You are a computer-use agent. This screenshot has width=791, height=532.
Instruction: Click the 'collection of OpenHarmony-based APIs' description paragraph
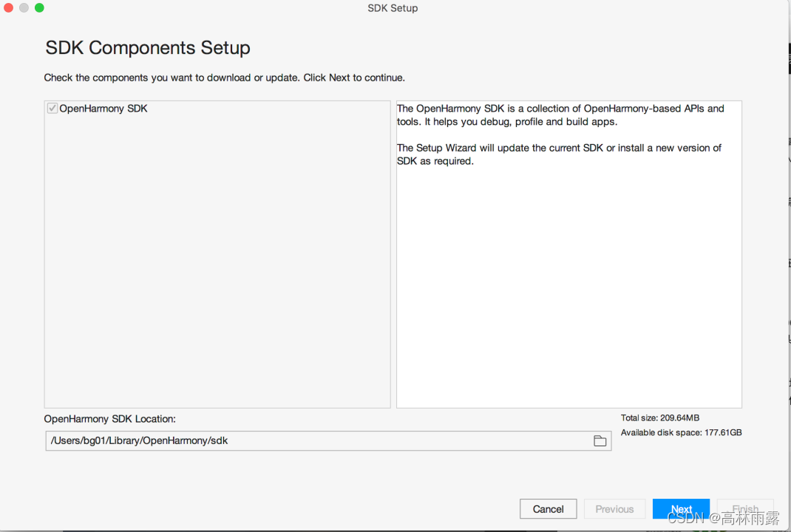(x=560, y=115)
